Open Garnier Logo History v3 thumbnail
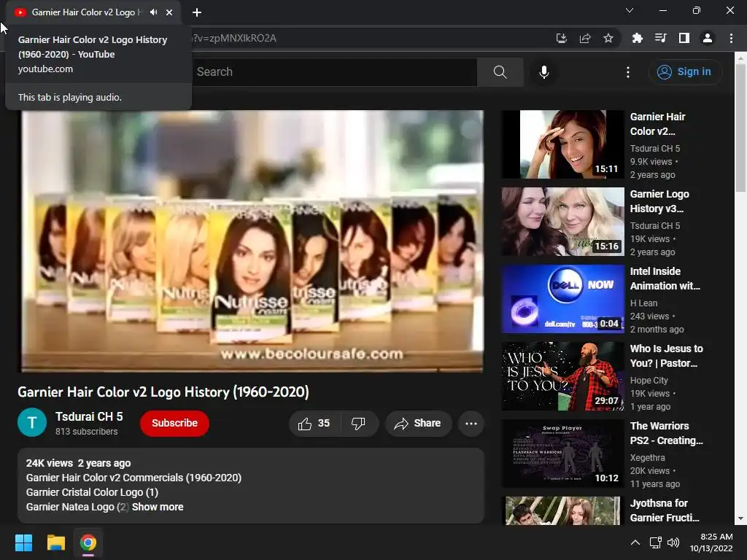The image size is (747, 560). (562, 222)
